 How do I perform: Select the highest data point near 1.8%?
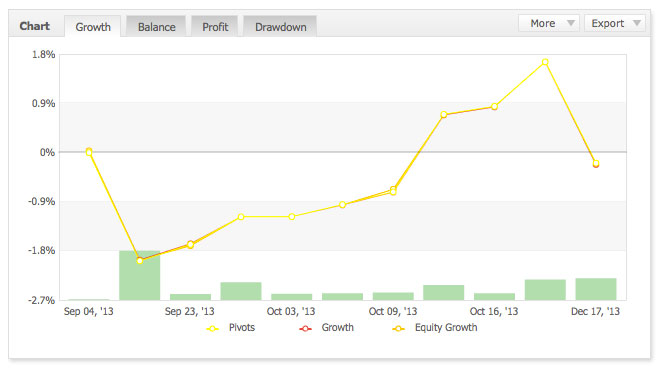[x=545, y=62]
